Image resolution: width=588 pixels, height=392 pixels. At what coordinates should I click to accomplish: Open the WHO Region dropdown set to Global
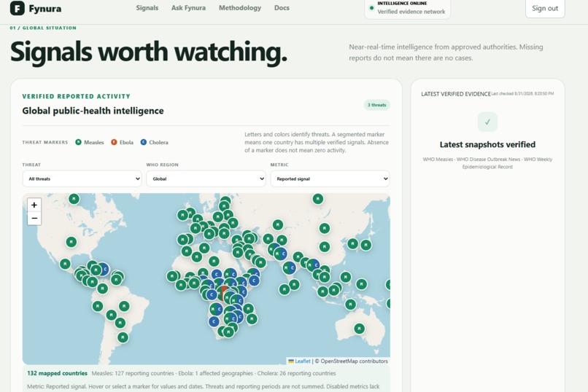[206, 179]
